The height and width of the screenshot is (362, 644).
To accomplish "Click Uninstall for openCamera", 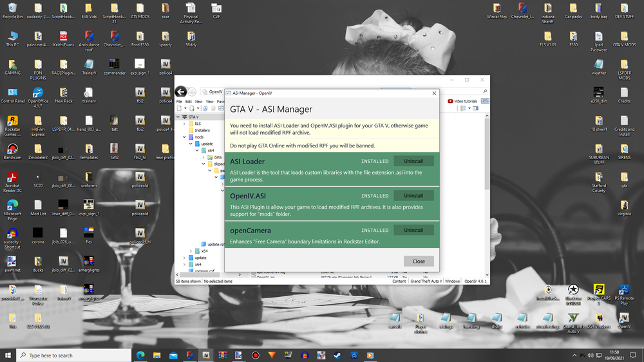I will click(x=413, y=230).
